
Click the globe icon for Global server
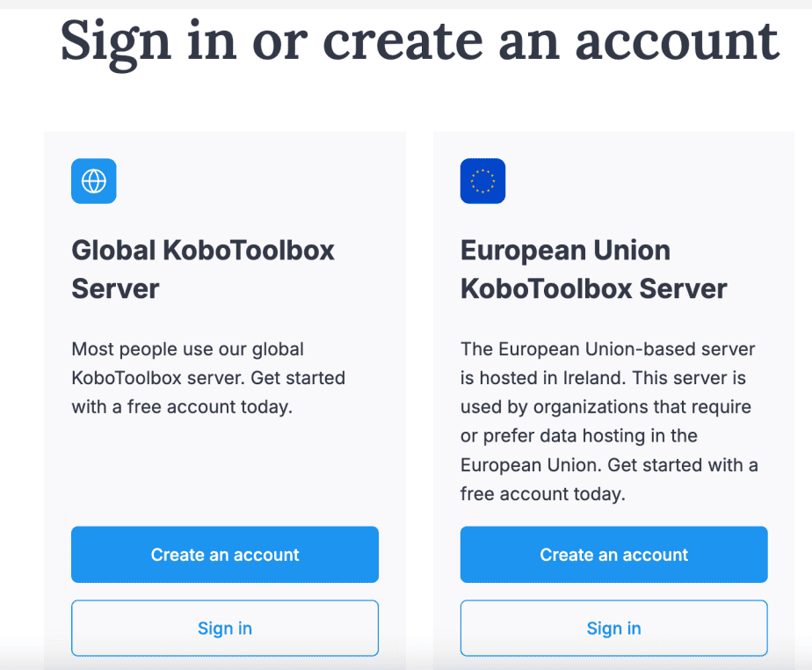(x=94, y=181)
